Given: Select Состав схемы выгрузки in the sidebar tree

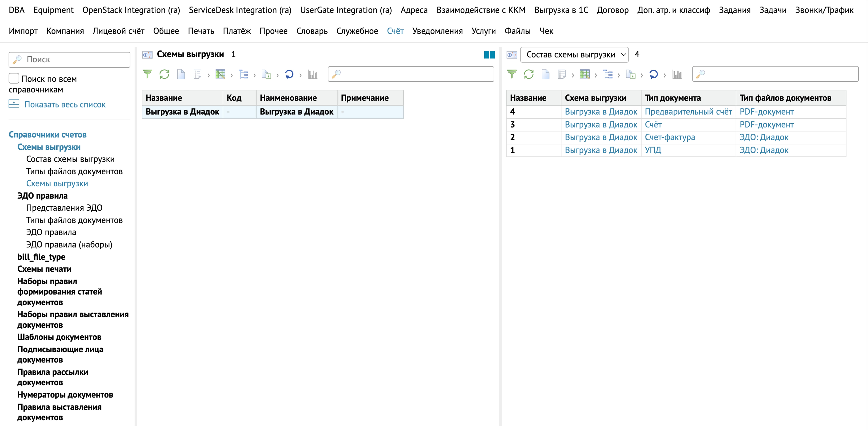Looking at the screenshot, I should coord(70,159).
